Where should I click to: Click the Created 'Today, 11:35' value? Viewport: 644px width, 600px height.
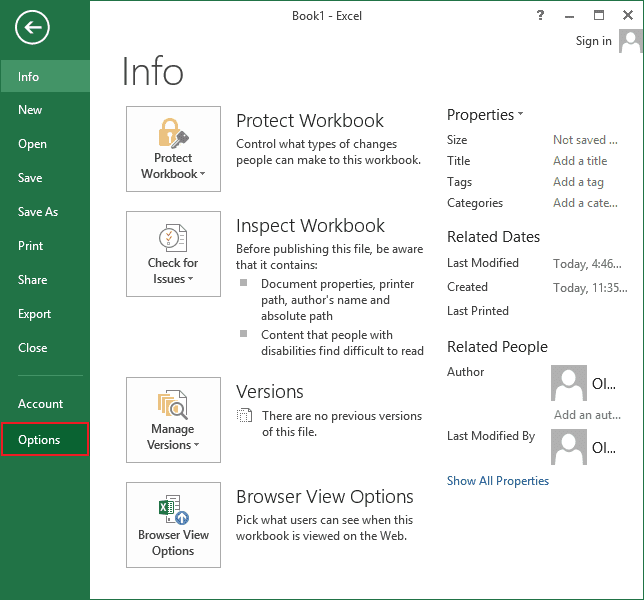(x=590, y=287)
